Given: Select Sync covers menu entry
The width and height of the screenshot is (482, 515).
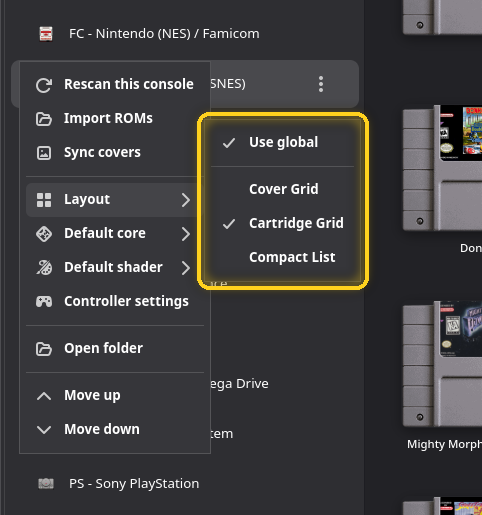Looking at the screenshot, I should pyautogui.click(x=115, y=153).
